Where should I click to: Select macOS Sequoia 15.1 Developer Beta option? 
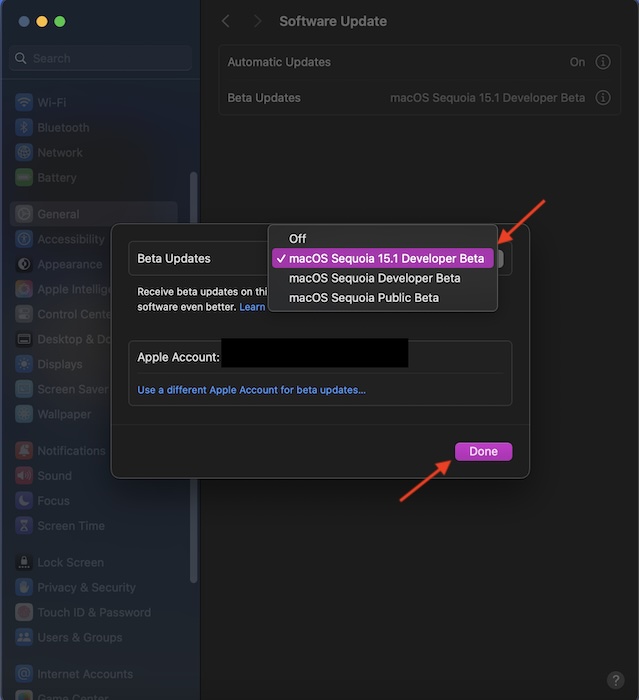[x=383, y=258]
